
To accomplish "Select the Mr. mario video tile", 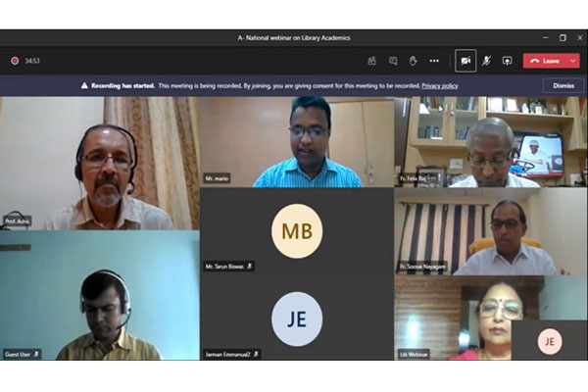I will coord(297,142).
